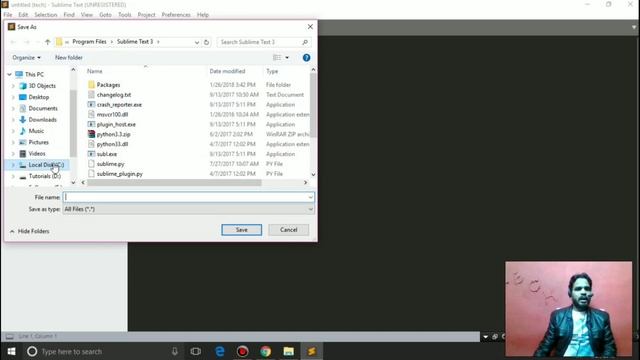Click the horizontal scrollbar of file list
The image size is (640, 360).
pos(174,182)
